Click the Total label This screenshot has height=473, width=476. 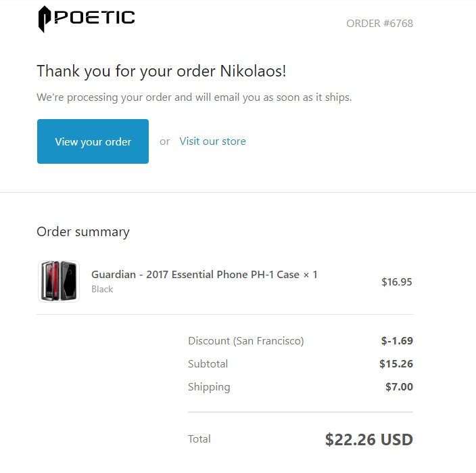click(x=199, y=439)
